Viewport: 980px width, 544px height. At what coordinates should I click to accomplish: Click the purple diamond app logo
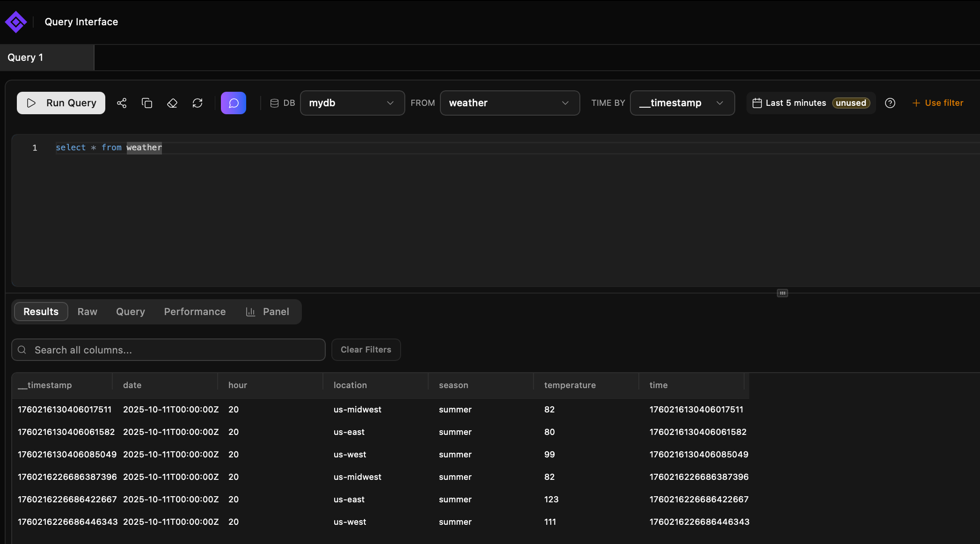pos(16,22)
